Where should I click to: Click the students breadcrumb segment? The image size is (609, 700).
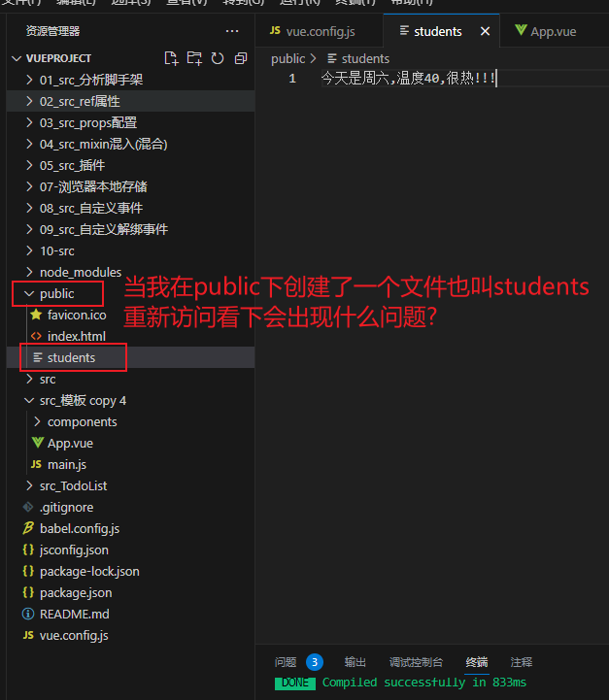(x=365, y=58)
